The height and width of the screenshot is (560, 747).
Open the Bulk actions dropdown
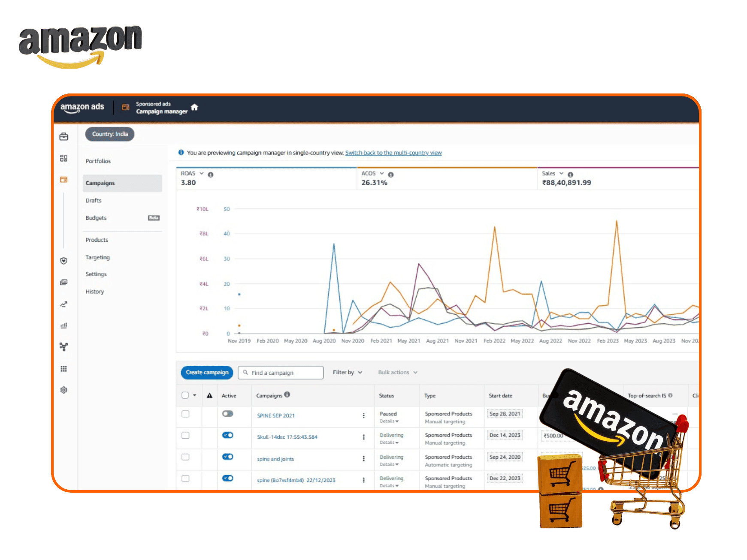(x=398, y=372)
